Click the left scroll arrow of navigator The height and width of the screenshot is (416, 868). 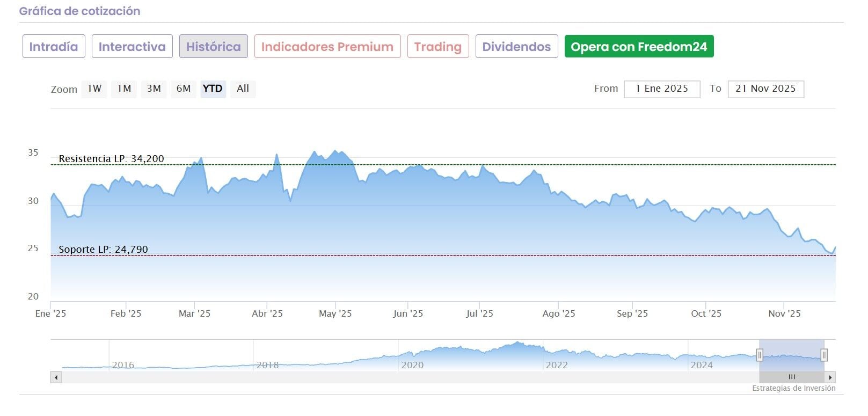click(x=56, y=377)
